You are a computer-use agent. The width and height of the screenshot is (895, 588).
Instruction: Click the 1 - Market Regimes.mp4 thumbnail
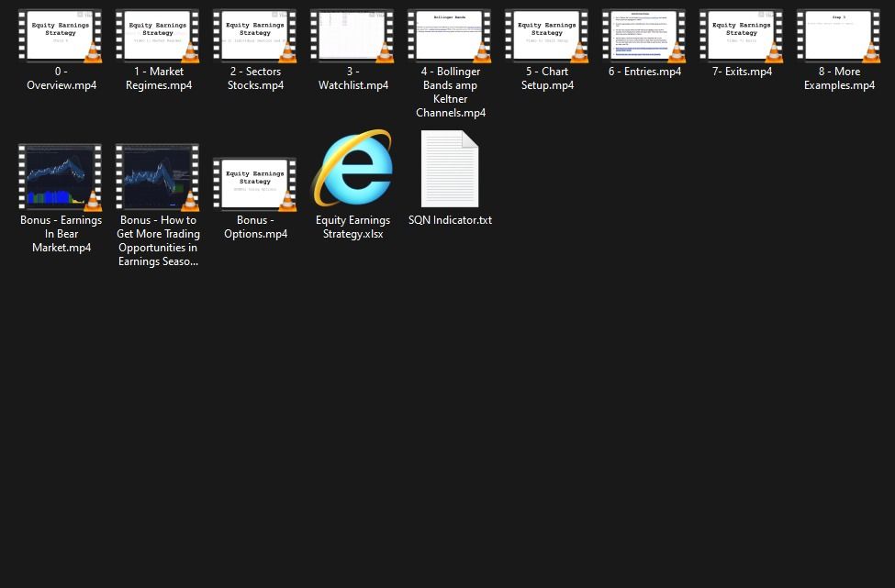[158, 37]
